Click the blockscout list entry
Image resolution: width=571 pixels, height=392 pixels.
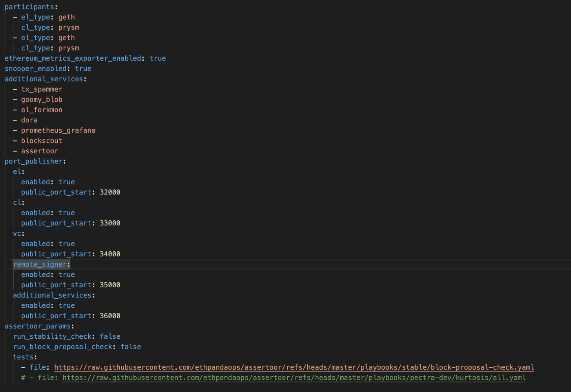point(42,141)
